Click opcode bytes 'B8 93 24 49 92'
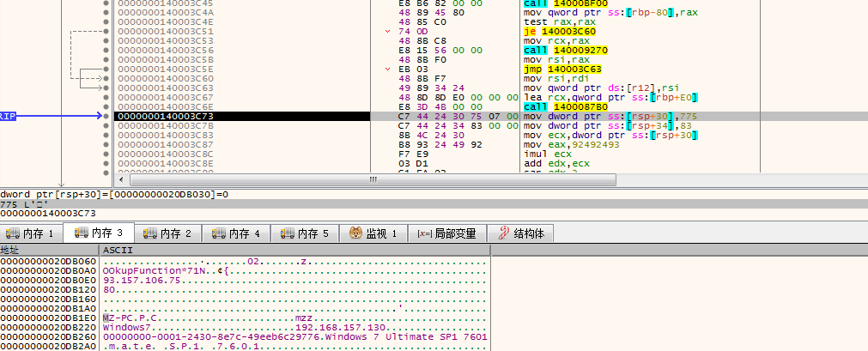Screen dimensions: 868x351 [440, 144]
